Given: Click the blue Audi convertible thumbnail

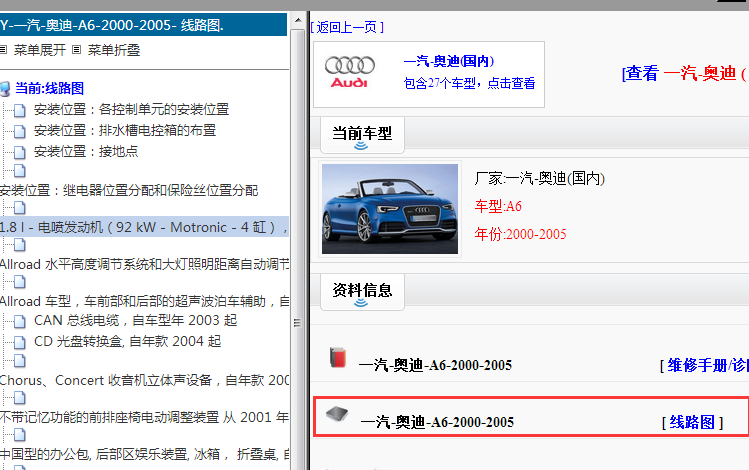Looking at the screenshot, I should (390, 209).
